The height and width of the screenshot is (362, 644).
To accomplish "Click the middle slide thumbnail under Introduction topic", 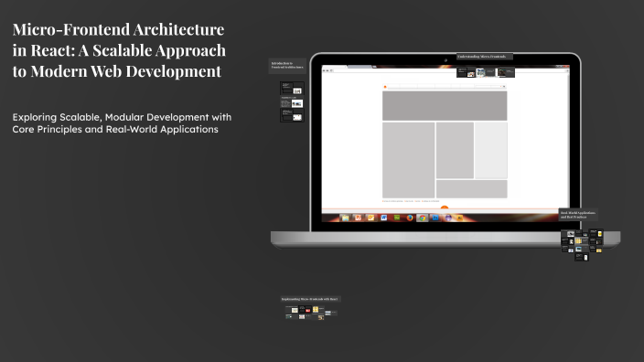I will (x=292, y=101).
